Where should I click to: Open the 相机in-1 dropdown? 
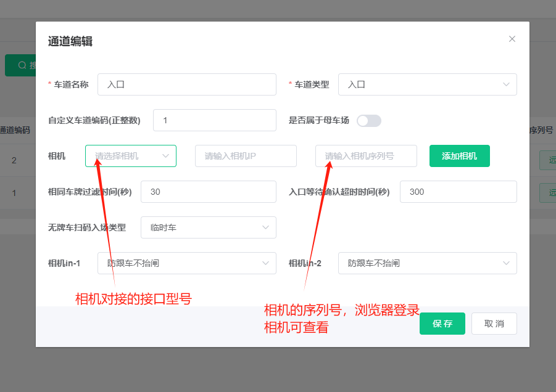(x=186, y=263)
